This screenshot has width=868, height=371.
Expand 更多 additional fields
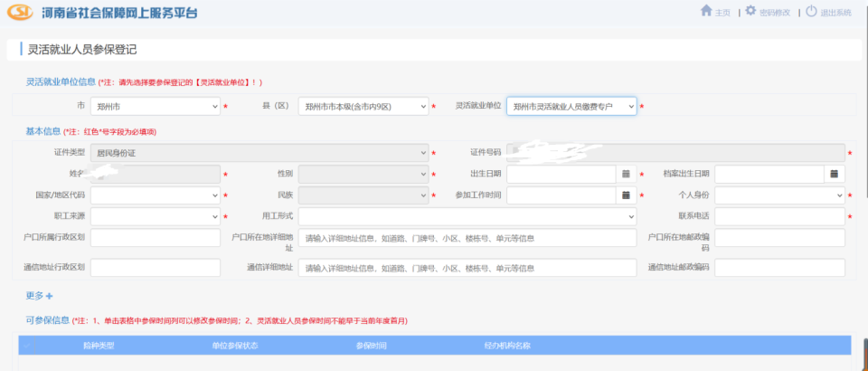(x=34, y=296)
